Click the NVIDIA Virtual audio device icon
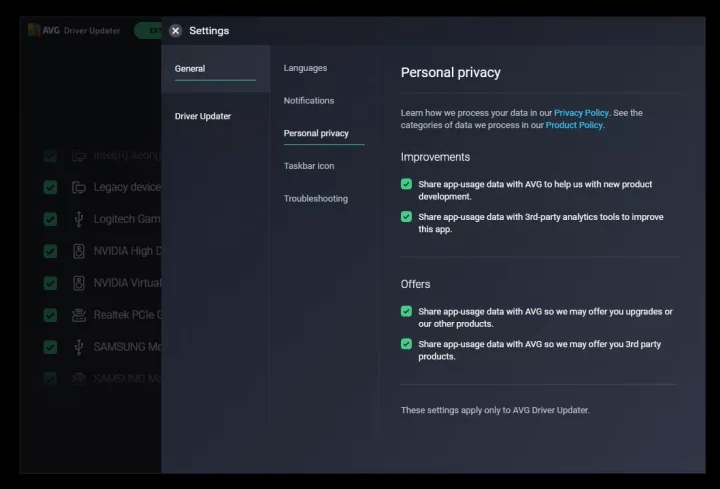720x489 pixels. (79, 283)
